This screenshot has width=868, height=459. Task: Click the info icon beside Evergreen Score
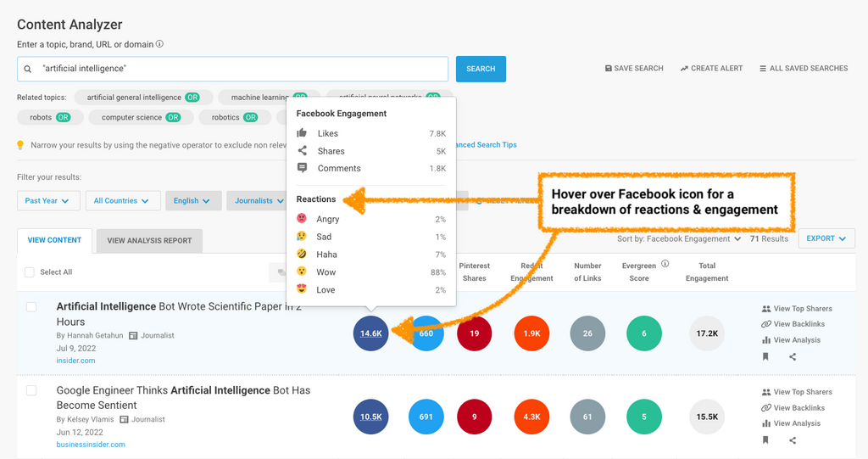[x=665, y=264]
